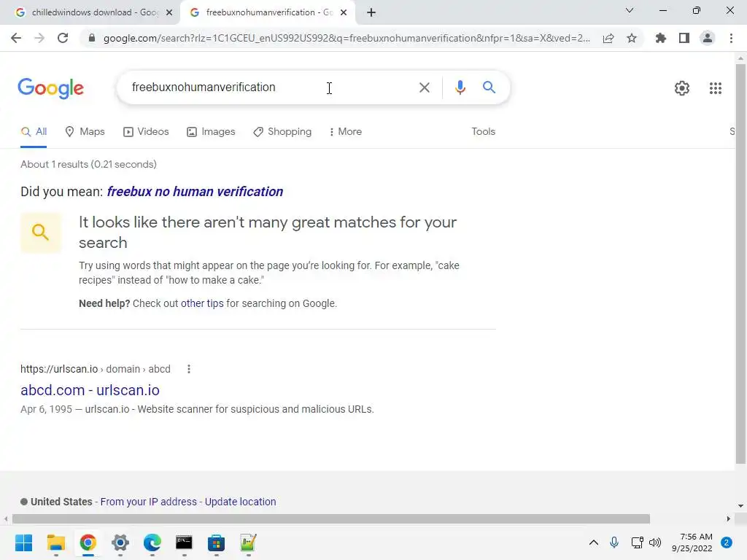This screenshot has height=560, width=747.
Task: Open options for urlscan.io result
Action: tap(189, 369)
